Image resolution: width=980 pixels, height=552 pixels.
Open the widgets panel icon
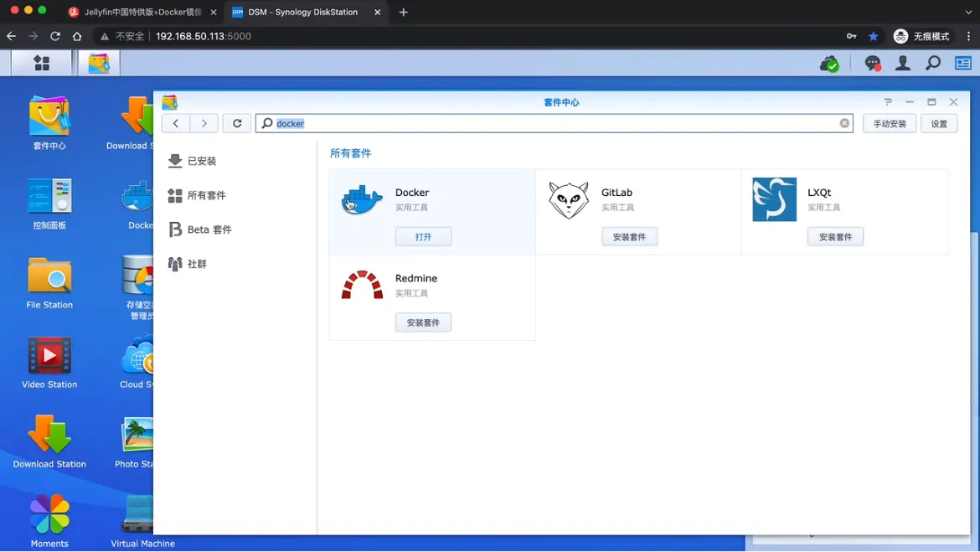[963, 63]
